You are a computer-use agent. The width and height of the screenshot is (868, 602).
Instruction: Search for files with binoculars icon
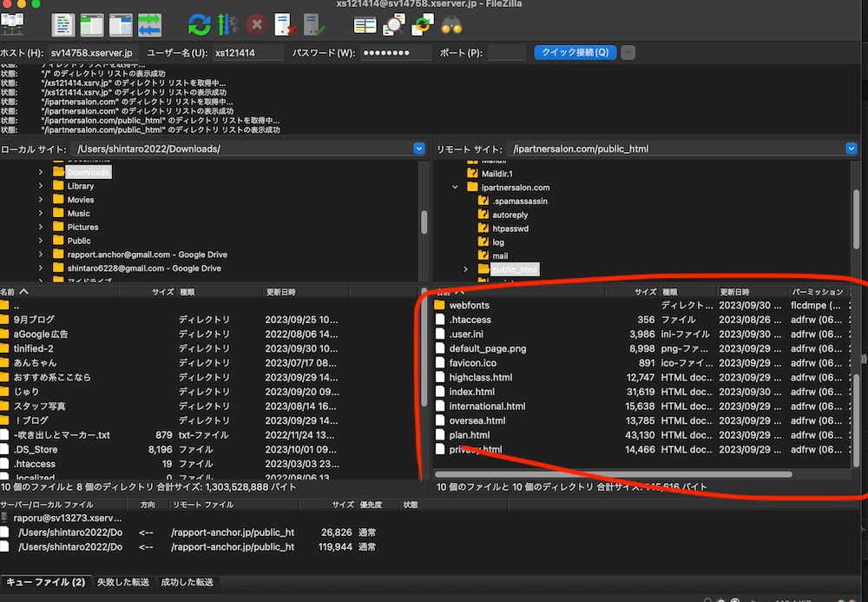point(451,25)
